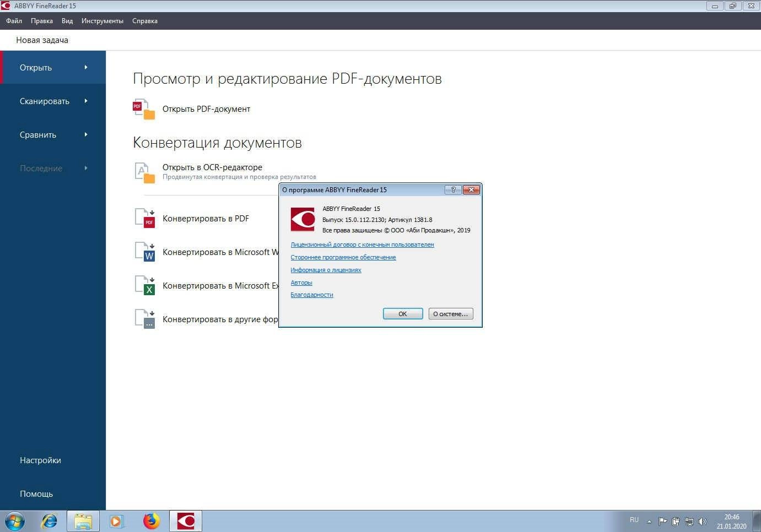The height and width of the screenshot is (532, 761).
Task: Expand the Последние sidebar arrow
Action: (x=86, y=168)
